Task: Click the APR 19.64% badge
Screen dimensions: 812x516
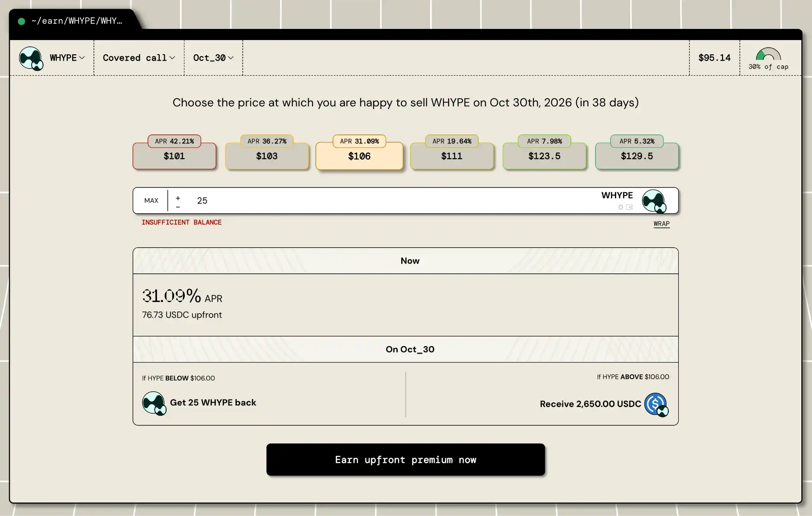Action: pyautogui.click(x=452, y=141)
